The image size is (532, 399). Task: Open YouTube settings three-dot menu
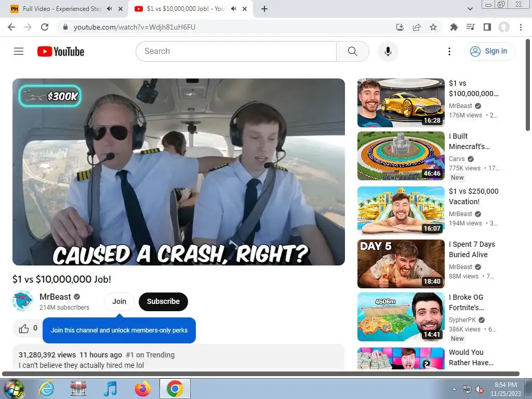(449, 51)
